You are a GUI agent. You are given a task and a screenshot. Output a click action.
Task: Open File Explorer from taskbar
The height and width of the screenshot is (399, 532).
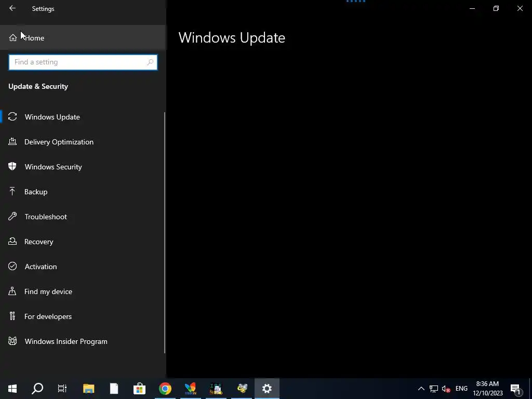tap(88, 389)
